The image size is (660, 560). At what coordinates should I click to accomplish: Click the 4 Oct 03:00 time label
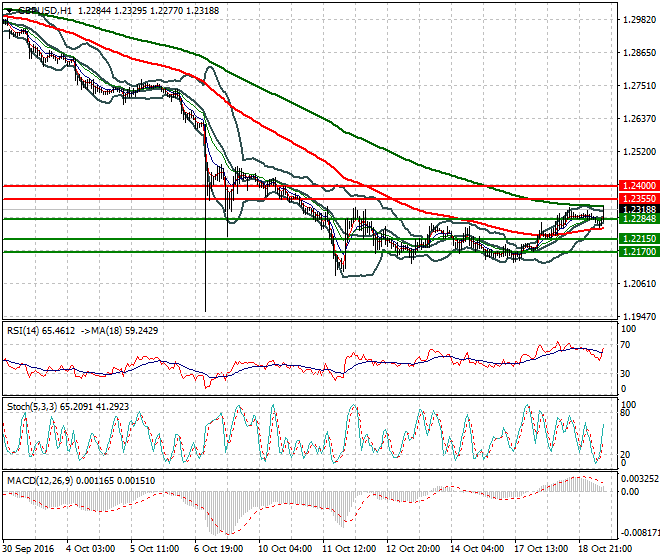click(x=91, y=549)
